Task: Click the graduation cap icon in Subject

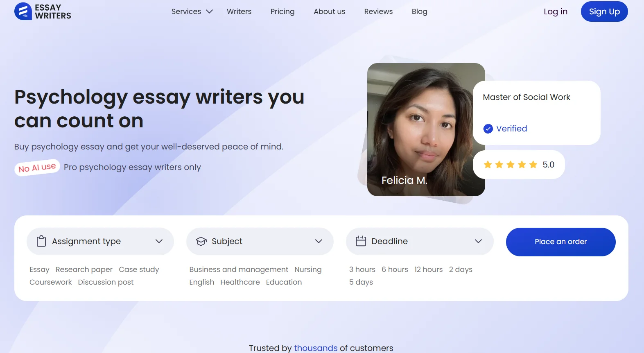Action: pyautogui.click(x=201, y=241)
